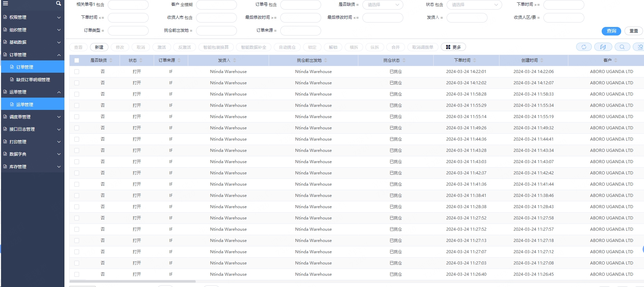Click the 重置 button
Image resolution: width=644 pixels, height=287 pixels.
[x=634, y=31]
